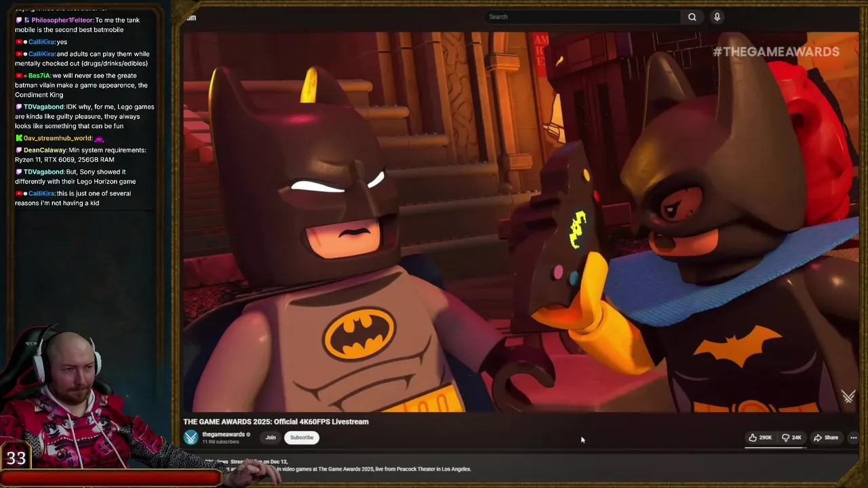Dislike the video with thumbs-down 24K
The width and height of the screenshot is (868, 488).
(x=791, y=438)
